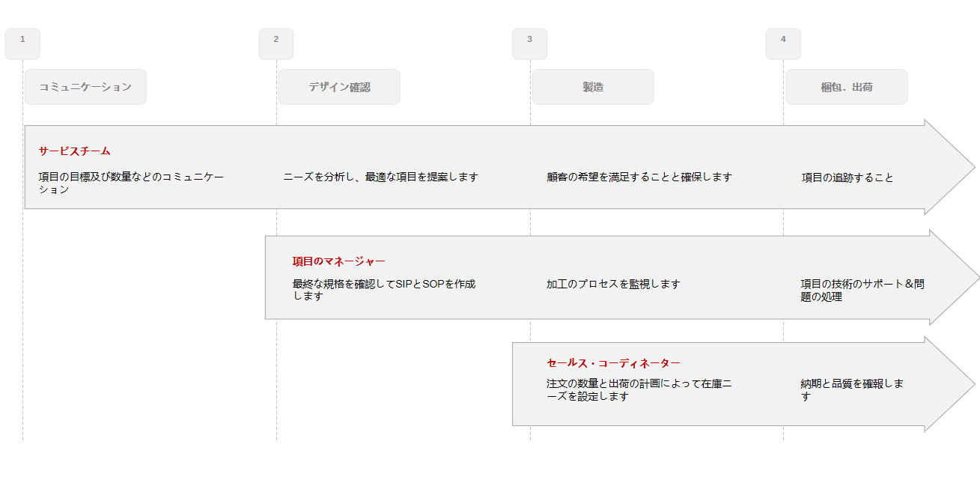Click the text 加工のプロセスを監視します
The image size is (980, 486).
613,285
